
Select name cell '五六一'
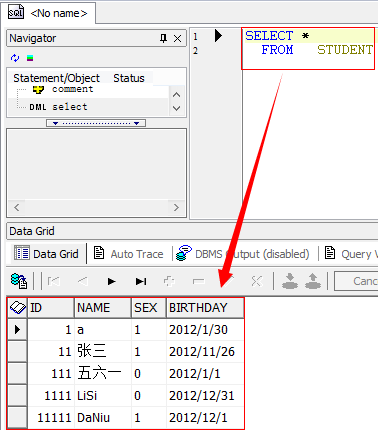(103, 373)
